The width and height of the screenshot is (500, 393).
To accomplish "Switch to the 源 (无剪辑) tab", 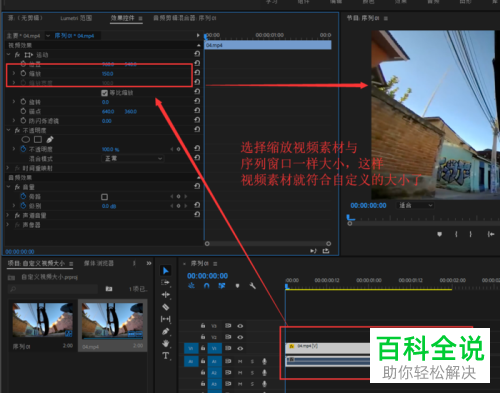I will pos(25,18).
